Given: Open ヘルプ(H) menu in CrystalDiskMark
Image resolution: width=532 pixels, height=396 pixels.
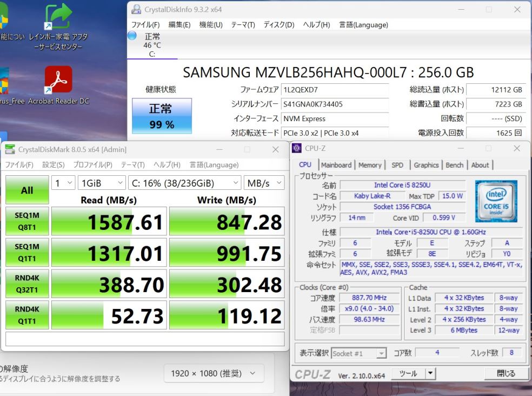Looking at the screenshot, I should pos(167,164).
